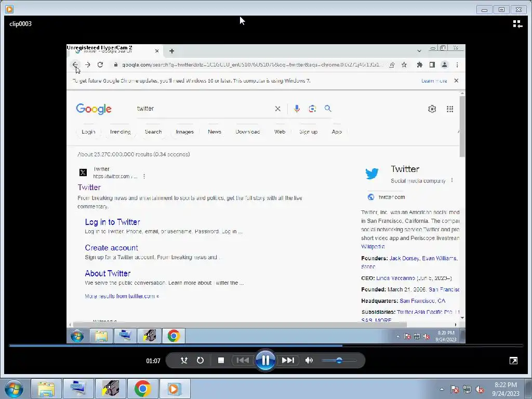Go to previous clip in media player

tap(243, 361)
